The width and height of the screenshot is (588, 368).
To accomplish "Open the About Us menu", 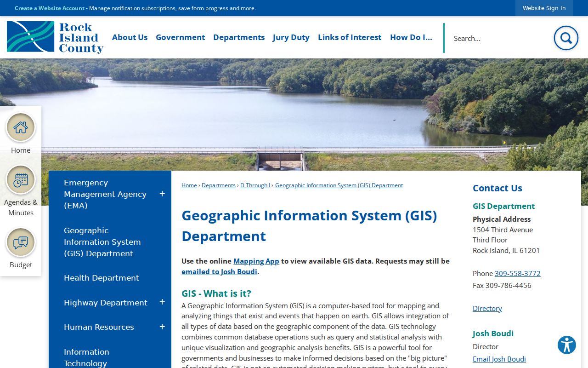I will tap(130, 37).
